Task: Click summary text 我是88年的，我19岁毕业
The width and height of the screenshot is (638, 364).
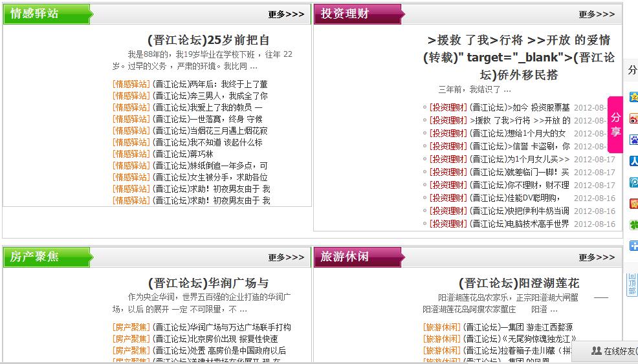Action: pos(203,60)
